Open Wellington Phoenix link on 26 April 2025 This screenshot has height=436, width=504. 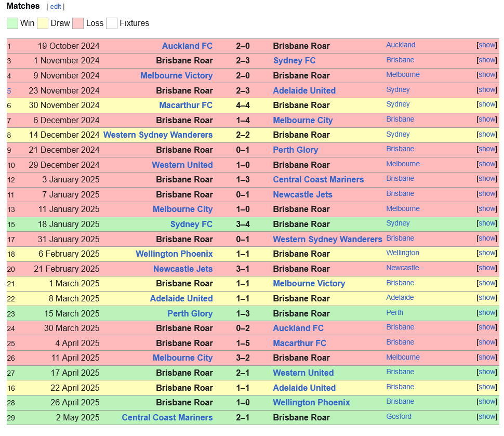point(311,403)
